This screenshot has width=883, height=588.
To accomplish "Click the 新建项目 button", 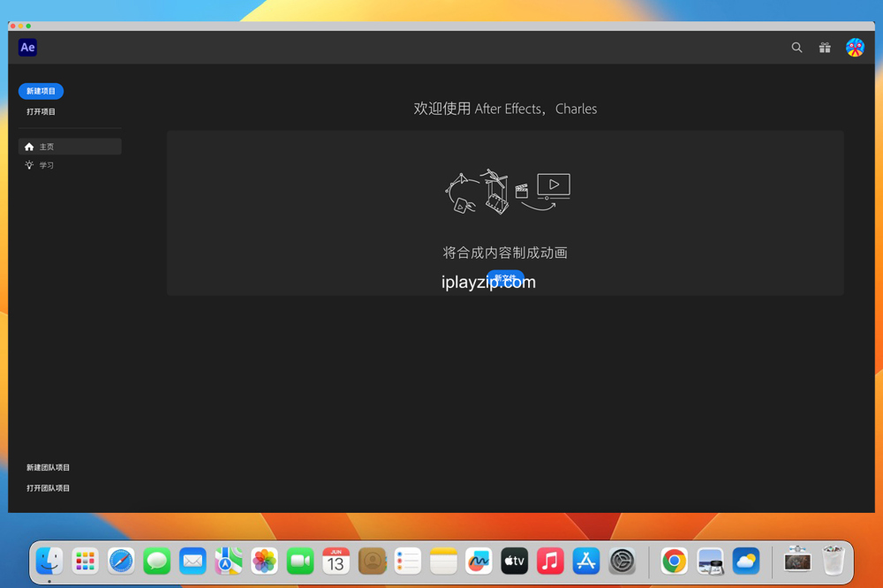I will (42, 91).
